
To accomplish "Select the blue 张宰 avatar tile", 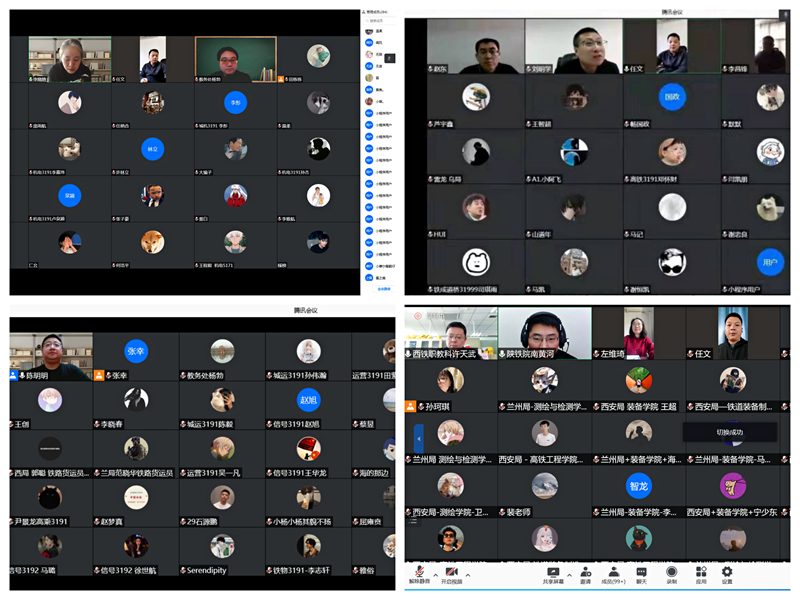I will (136, 352).
